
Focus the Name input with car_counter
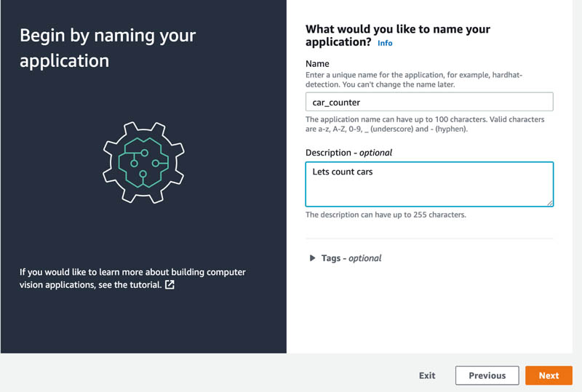click(429, 102)
